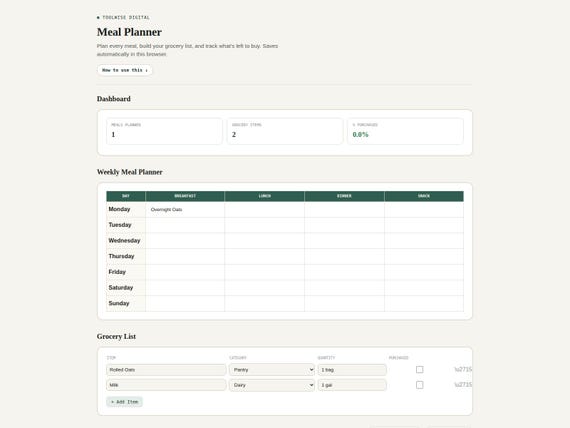This screenshot has height=428, width=570.
Task: Select the Sunday snack cell
Action: (424, 303)
